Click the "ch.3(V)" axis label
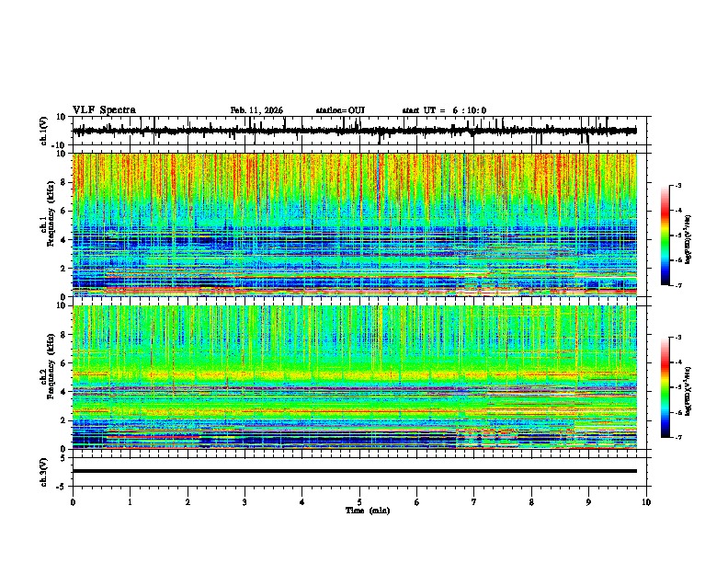 point(44,472)
